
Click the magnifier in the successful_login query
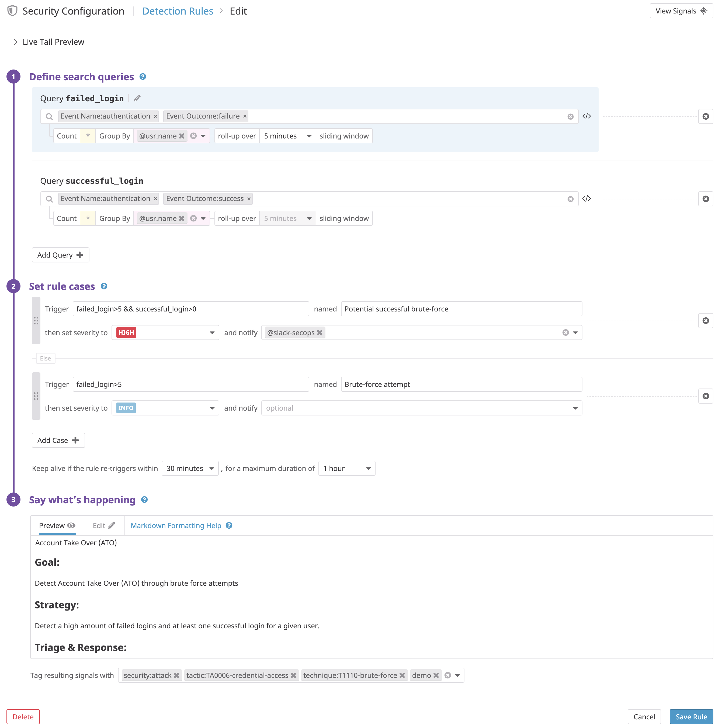coord(49,199)
